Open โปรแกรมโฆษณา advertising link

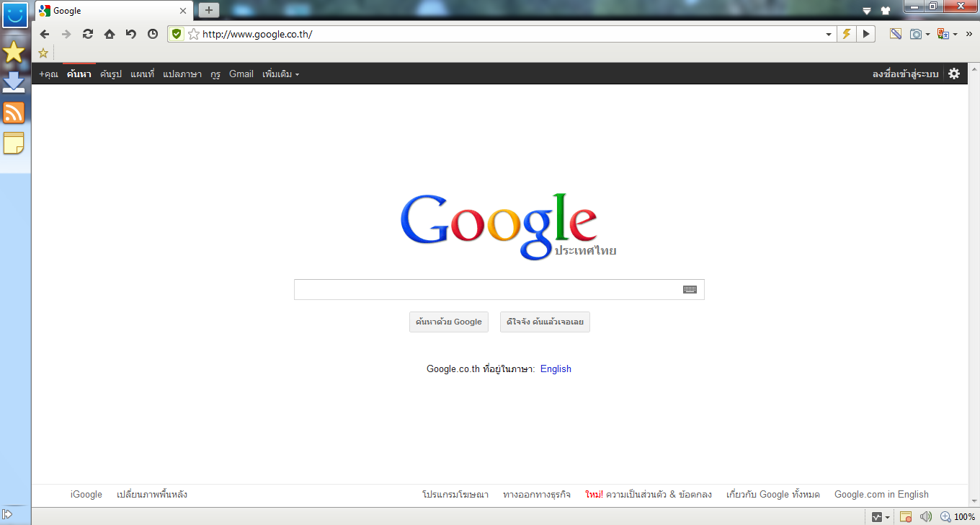pyautogui.click(x=455, y=494)
